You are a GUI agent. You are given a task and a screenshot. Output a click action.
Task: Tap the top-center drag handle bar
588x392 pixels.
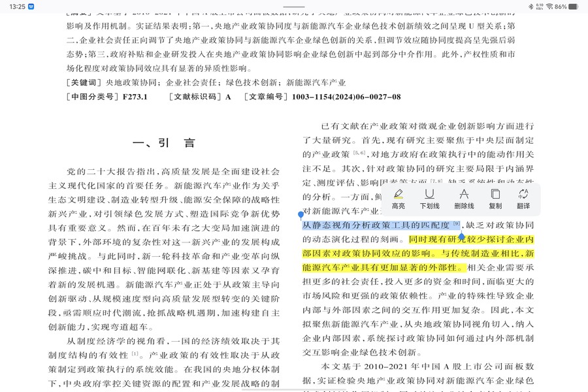pos(293,7)
